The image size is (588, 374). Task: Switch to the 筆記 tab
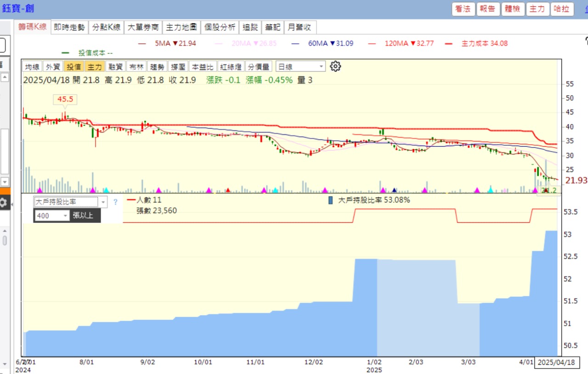(272, 27)
